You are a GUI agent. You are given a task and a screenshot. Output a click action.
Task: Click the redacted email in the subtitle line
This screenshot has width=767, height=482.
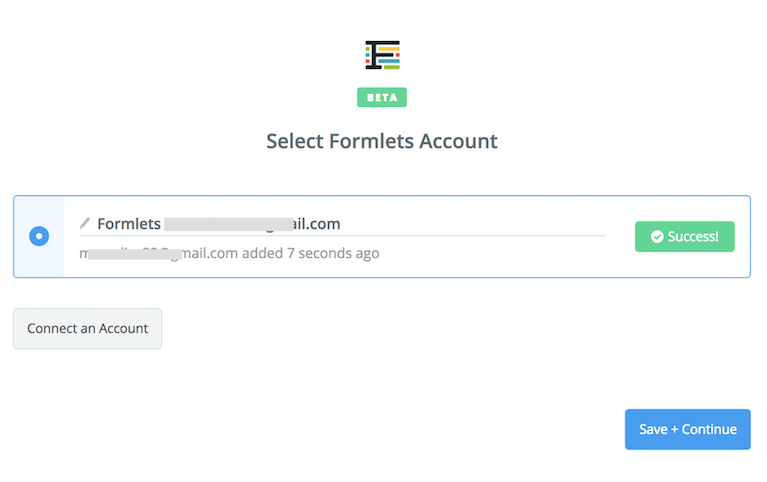[x=135, y=254]
